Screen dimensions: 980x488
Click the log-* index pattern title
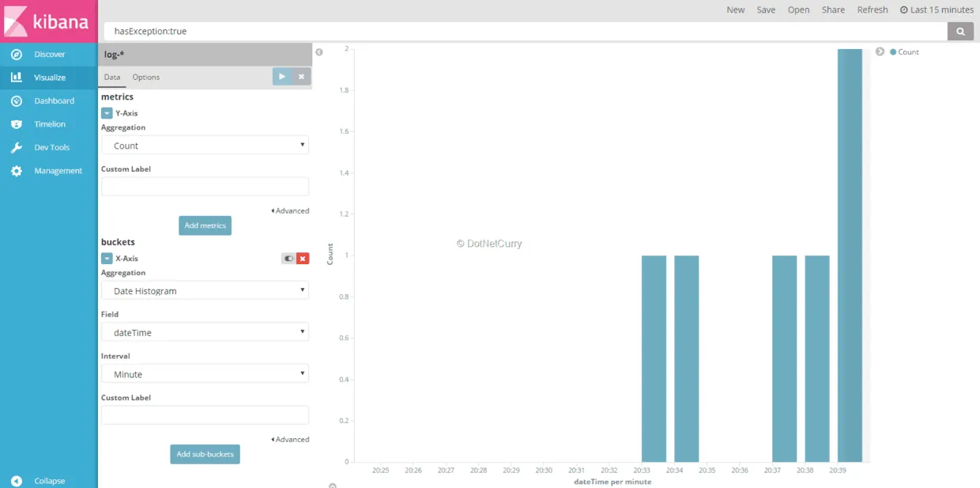[x=114, y=55]
